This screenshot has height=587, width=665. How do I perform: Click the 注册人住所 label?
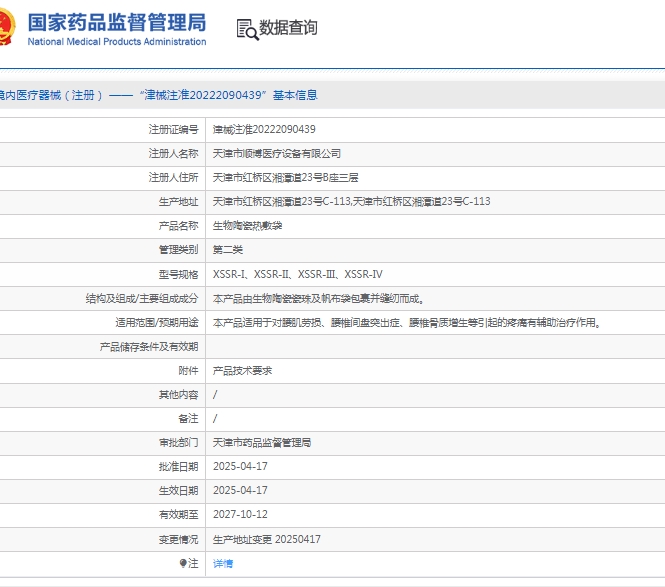click(173, 177)
